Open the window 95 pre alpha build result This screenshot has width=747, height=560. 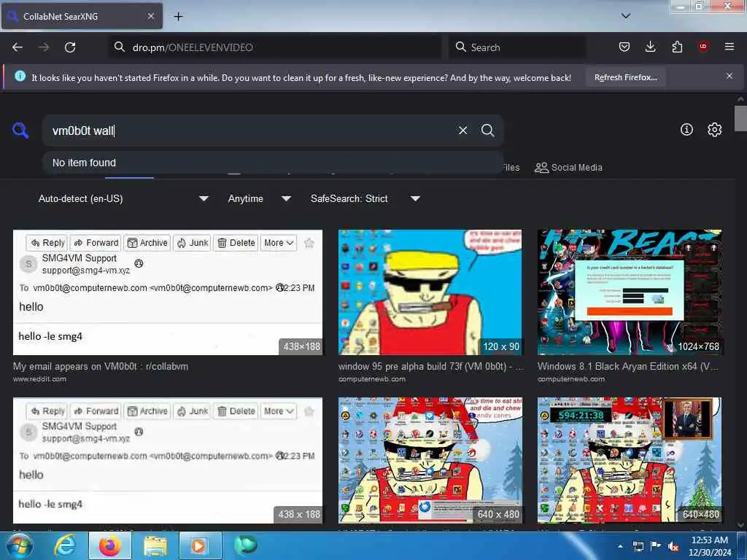tap(430, 367)
